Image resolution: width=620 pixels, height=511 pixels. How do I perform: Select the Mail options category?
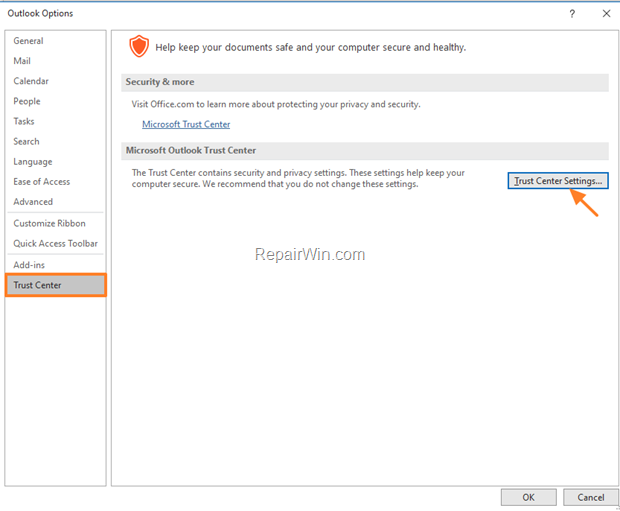coord(55,61)
